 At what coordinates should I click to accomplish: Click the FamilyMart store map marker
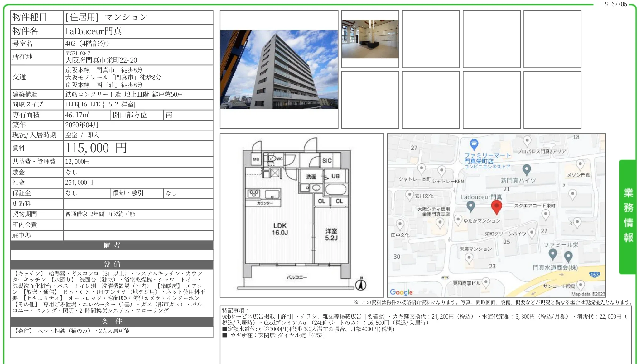click(x=474, y=144)
